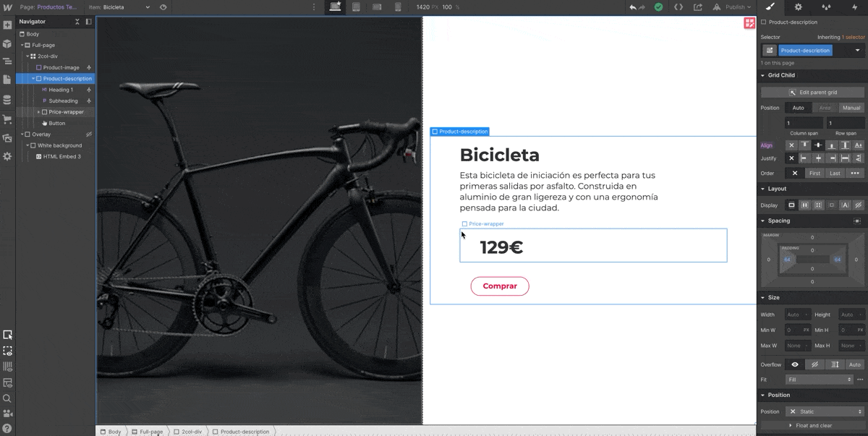Image resolution: width=868 pixels, height=436 pixels.
Task: Toggle the page preview eye icon
Action: (163, 7)
